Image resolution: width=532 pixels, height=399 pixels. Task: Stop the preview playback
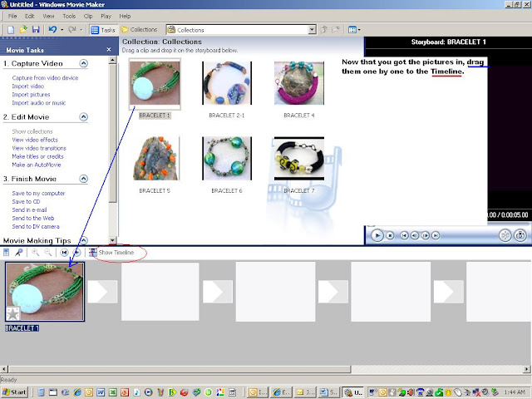tap(390, 235)
